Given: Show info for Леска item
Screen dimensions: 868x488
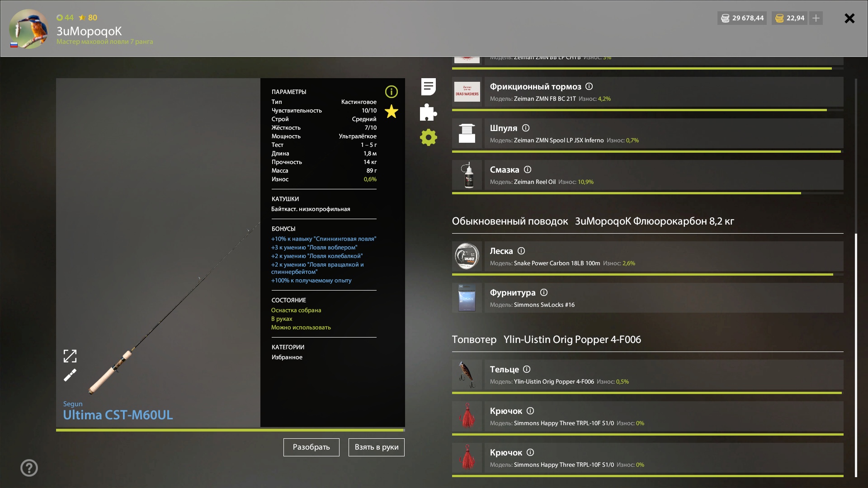Looking at the screenshot, I should pos(521,251).
